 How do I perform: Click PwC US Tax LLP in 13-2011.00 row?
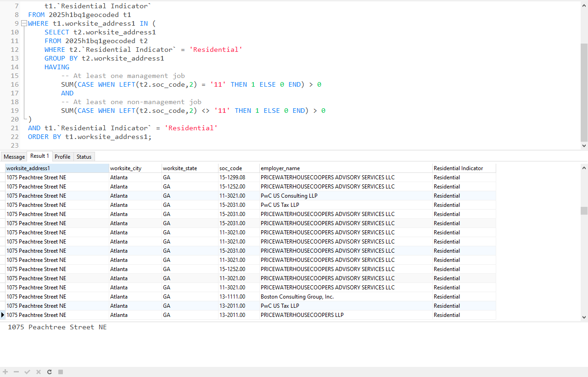[x=346, y=306]
